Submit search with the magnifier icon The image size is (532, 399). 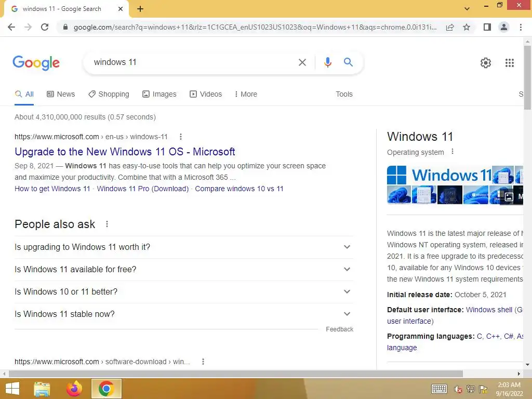(348, 62)
